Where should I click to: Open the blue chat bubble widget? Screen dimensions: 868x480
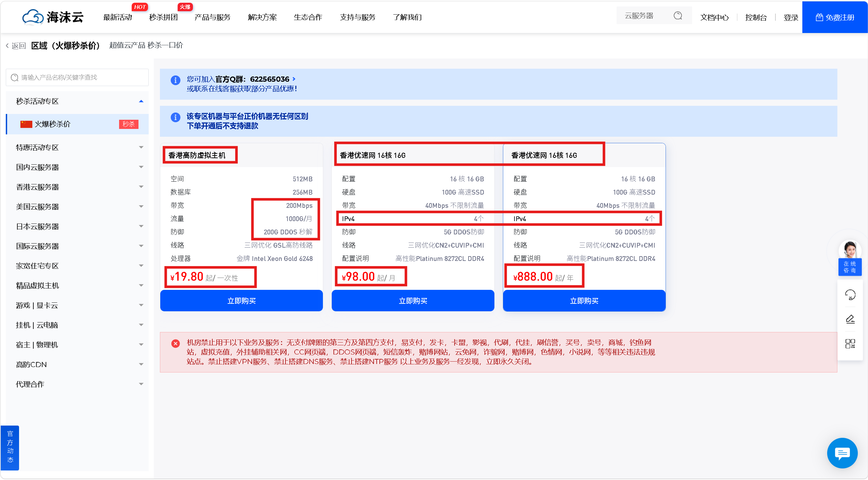point(842,453)
